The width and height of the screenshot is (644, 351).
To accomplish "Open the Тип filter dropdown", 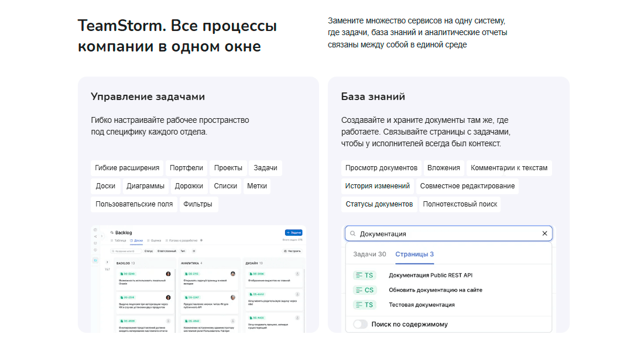I will point(183,251).
